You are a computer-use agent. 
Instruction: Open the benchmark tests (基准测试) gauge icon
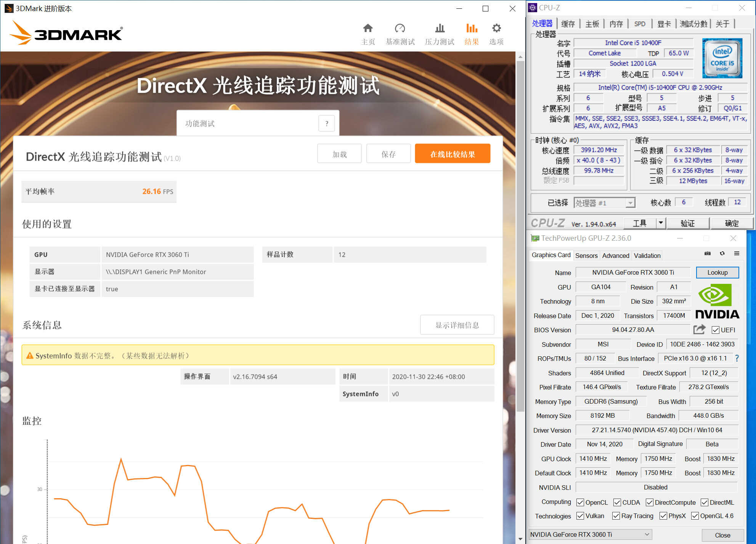click(400, 28)
